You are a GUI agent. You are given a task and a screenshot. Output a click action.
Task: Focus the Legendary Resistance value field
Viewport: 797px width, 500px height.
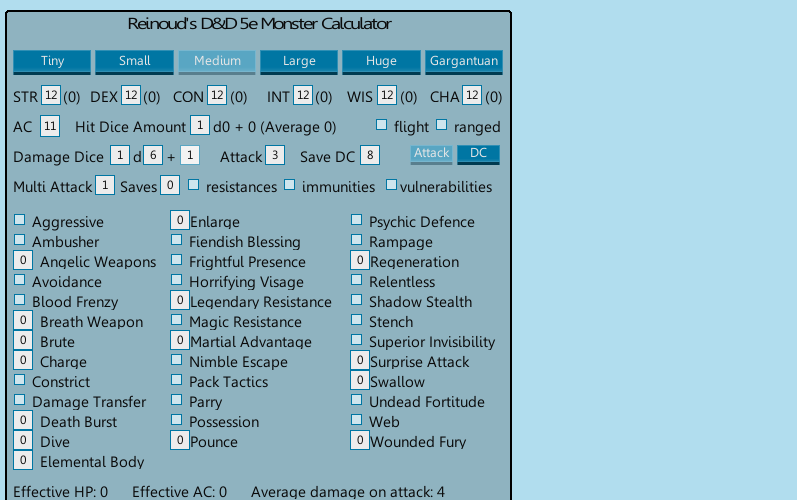(x=179, y=300)
